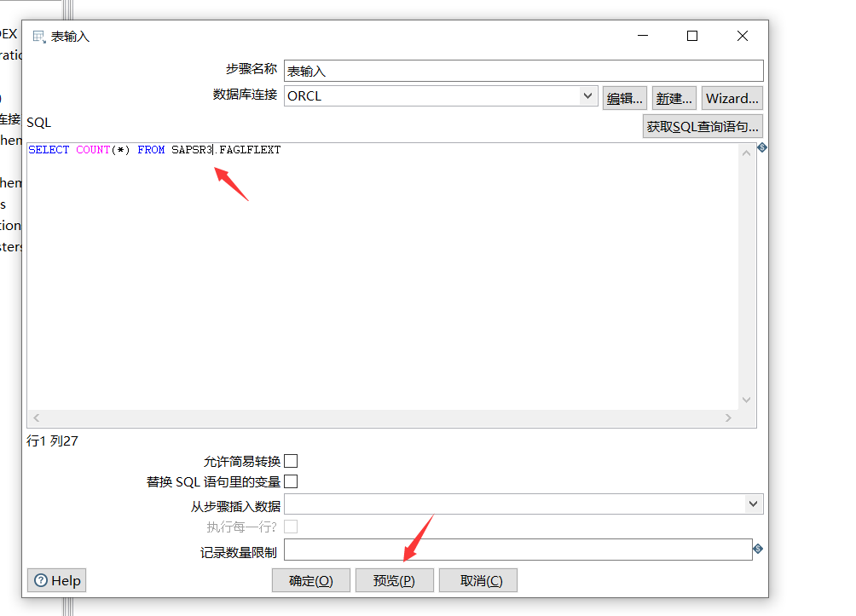Image resolution: width=856 pixels, height=616 pixels.
Task: Maximize the 表输入 dialog window
Action: click(x=692, y=36)
